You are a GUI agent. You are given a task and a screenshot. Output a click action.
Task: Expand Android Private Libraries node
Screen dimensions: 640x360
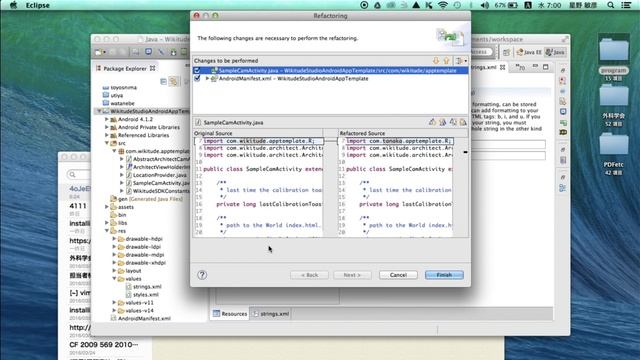click(107, 127)
